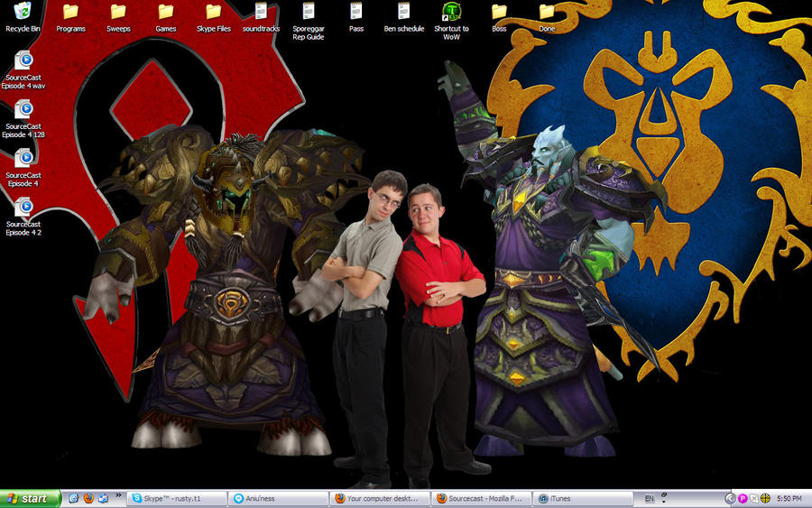The image size is (812, 508).
Task: Select SourceCast Episode 4 128 file
Action: pos(23,118)
